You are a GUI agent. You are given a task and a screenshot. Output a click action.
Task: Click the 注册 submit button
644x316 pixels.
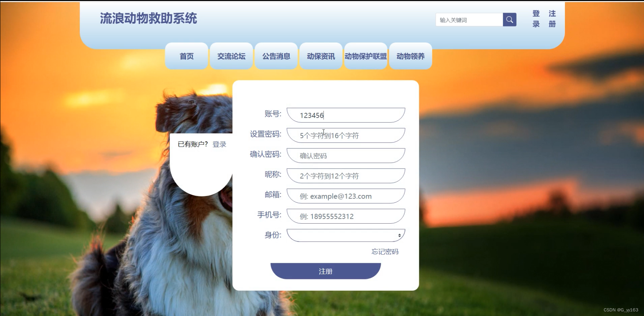point(326,271)
